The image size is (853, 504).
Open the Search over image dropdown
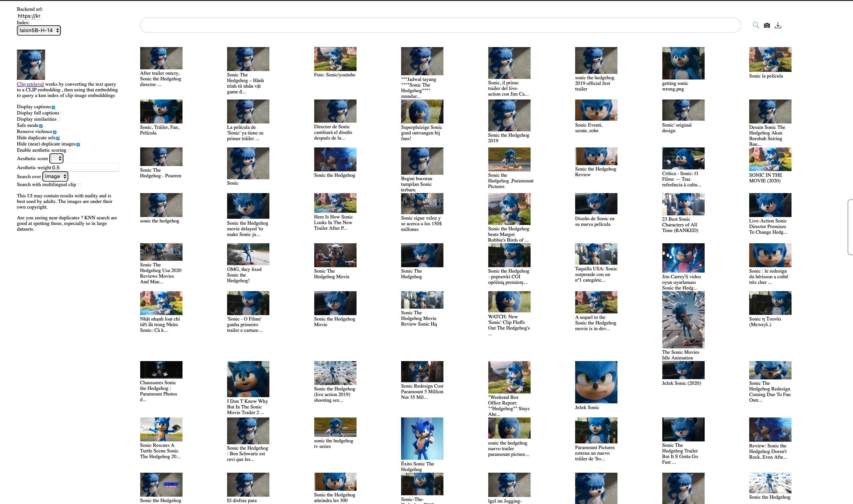point(55,176)
